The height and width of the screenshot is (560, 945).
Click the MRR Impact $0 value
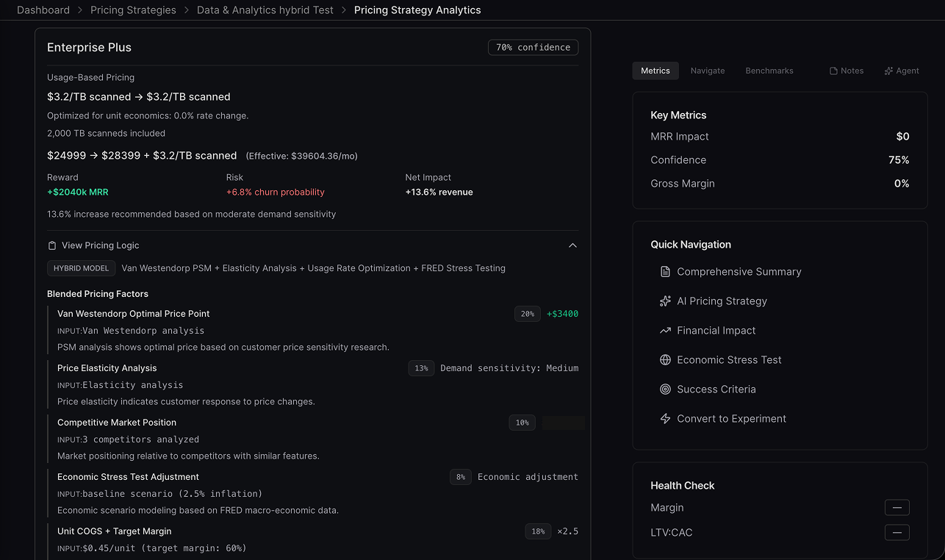903,137
